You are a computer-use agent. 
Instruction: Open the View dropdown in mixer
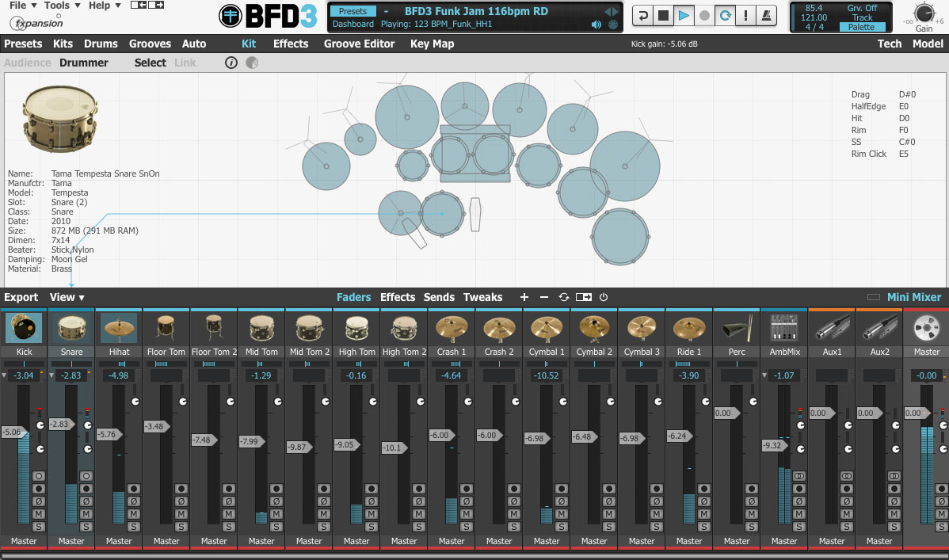click(67, 297)
